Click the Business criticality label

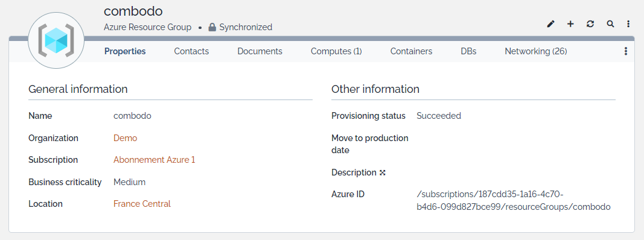65,182
